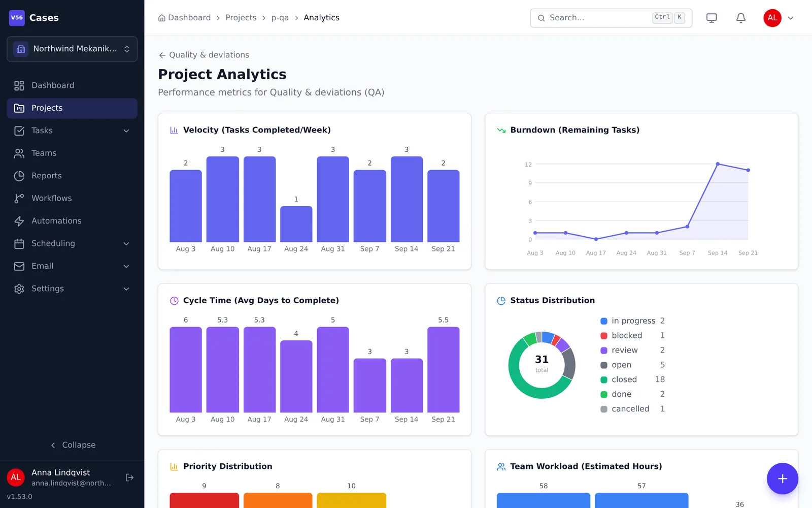The width and height of the screenshot is (812, 508).
Task: Click the Sep 14 burndown peak point
Action: pyautogui.click(x=718, y=164)
